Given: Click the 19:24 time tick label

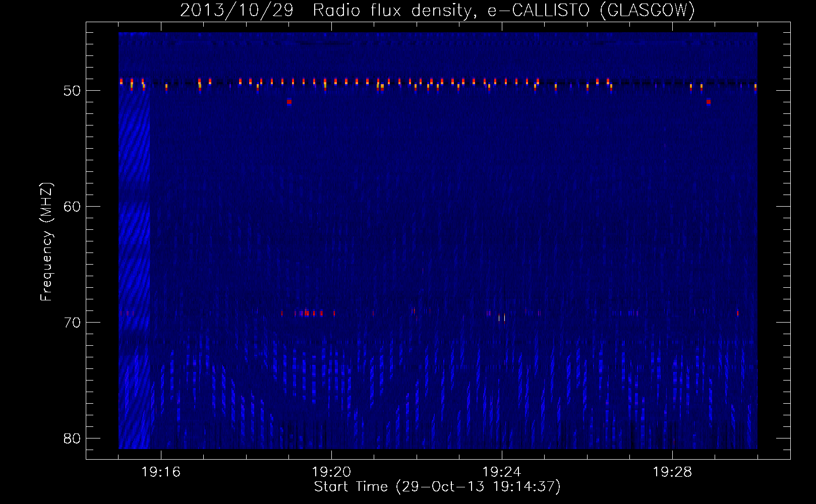Looking at the screenshot, I should (502, 472).
